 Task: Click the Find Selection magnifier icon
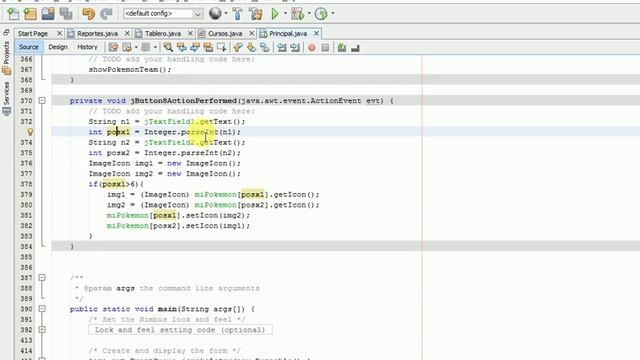(168, 48)
